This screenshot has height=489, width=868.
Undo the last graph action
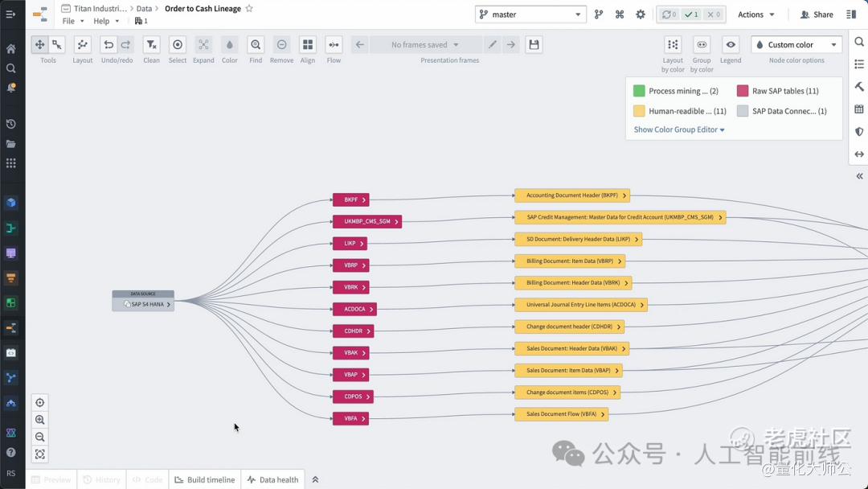(x=108, y=45)
